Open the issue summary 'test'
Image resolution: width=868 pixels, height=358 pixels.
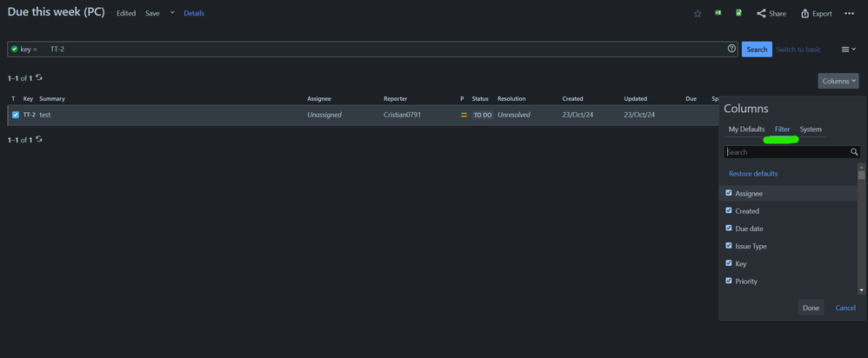click(45, 115)
